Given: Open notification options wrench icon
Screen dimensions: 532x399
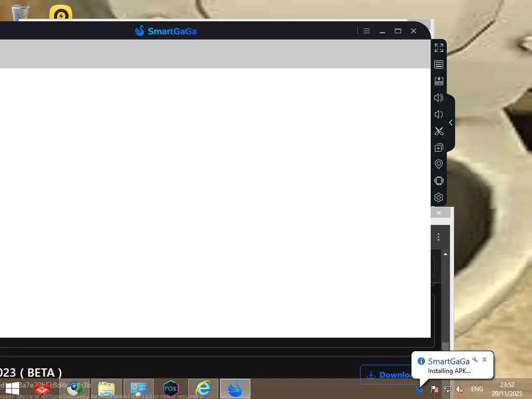Looking at the screenshot, I should [x=475, y=360].
